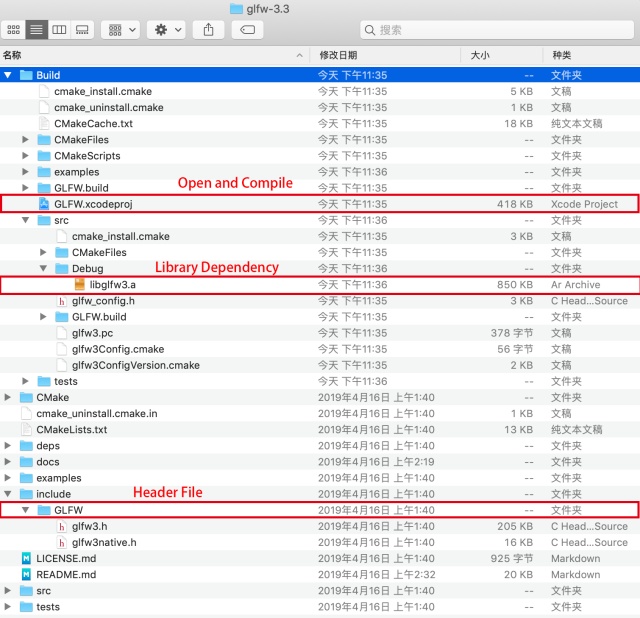Select the include folder icon
Screen dimensions: 640x618
26,494
